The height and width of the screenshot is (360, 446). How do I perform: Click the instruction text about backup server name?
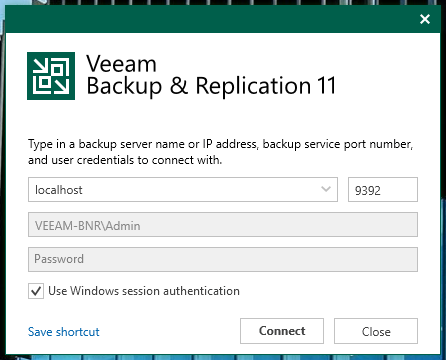[220, 152]
